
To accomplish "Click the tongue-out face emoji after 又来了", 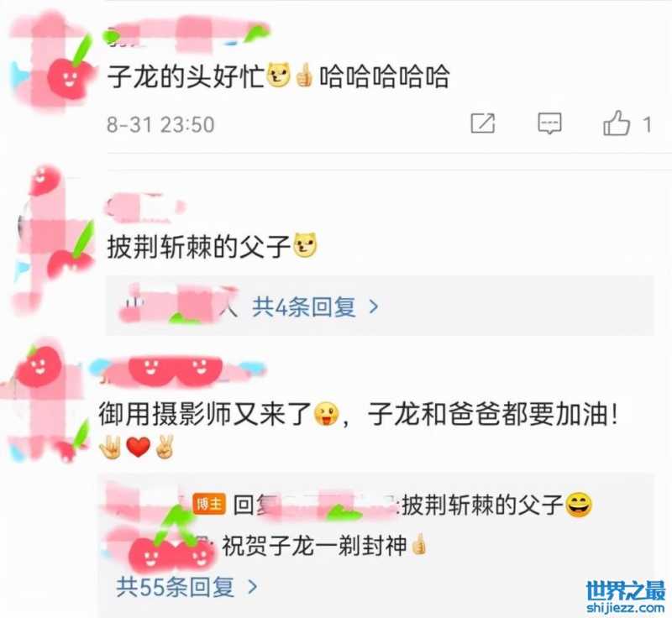I will tap(326, 414).
